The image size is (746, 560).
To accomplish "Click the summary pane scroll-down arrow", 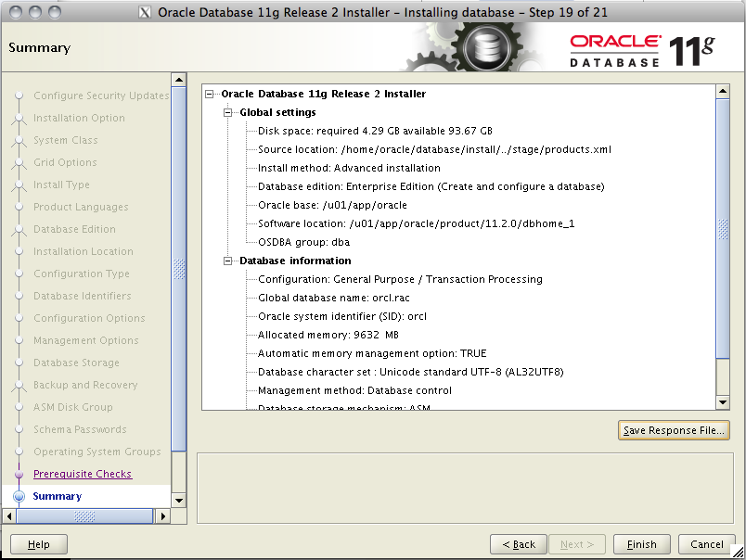I will (725, 401).
